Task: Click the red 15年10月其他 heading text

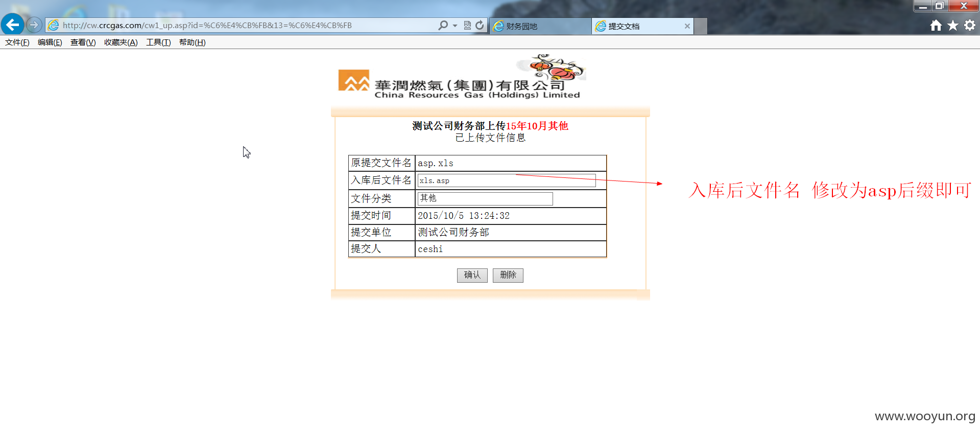Action: [x=537, y=126]
